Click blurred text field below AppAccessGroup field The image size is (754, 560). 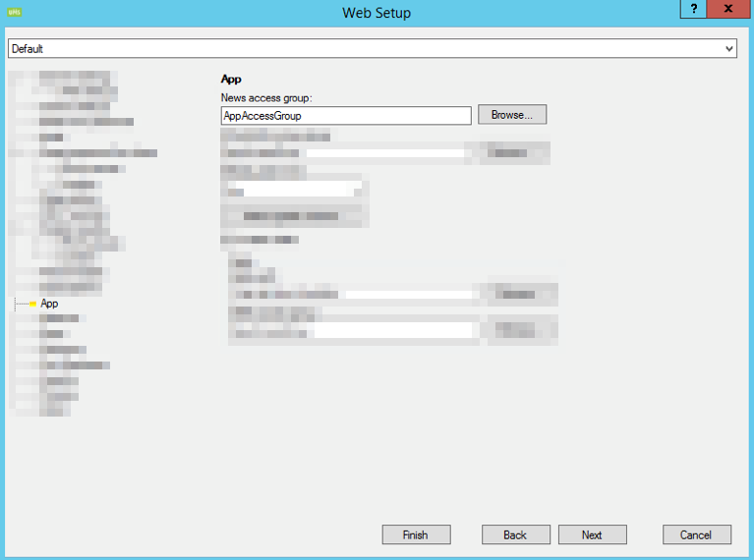point(383,153)
